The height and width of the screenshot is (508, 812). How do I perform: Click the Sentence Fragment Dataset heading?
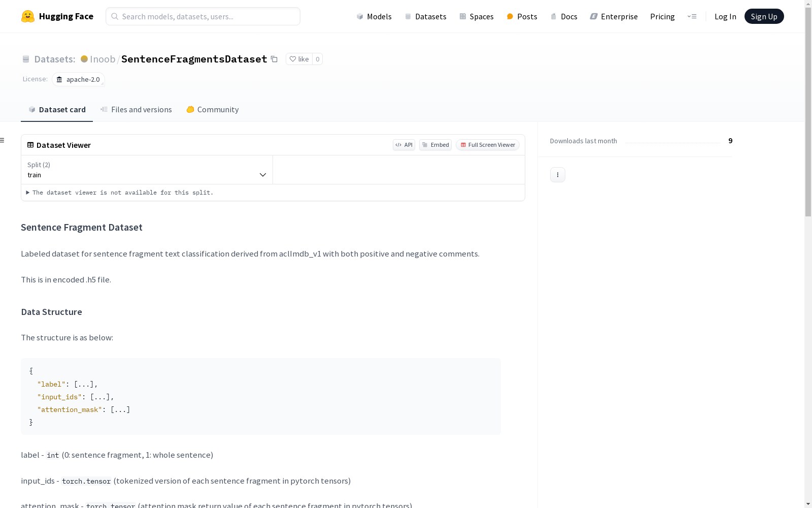82,227
